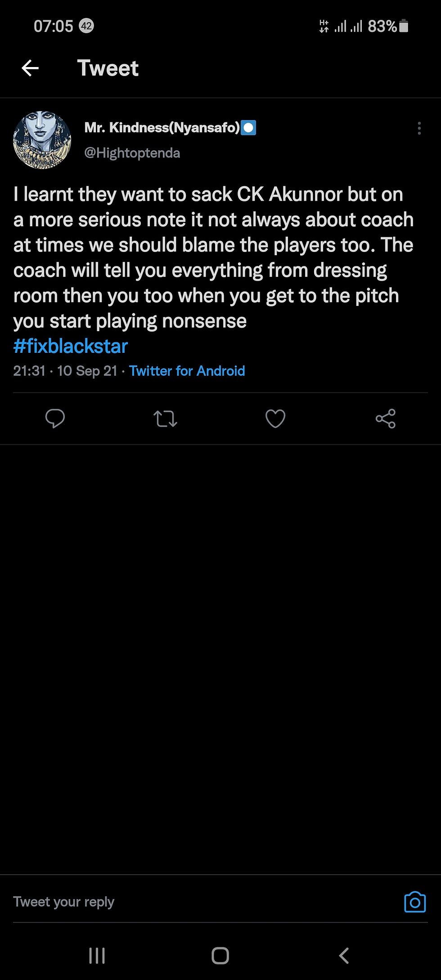Tap the 42 notification badge in status bar
This screenshot has width=441, height=980.
(86, 26)
